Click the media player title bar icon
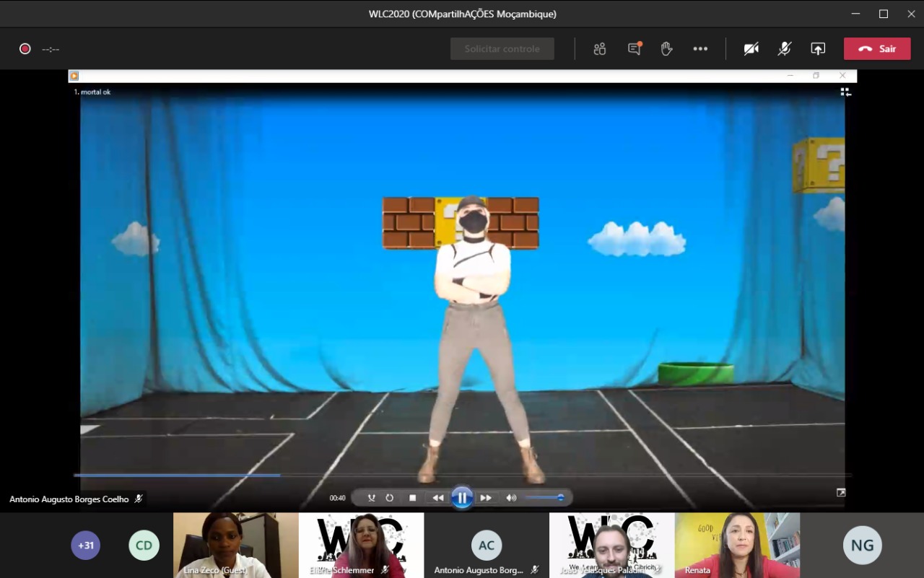The width and height of the screenshot is (924, 578). [x=74, y=76]
